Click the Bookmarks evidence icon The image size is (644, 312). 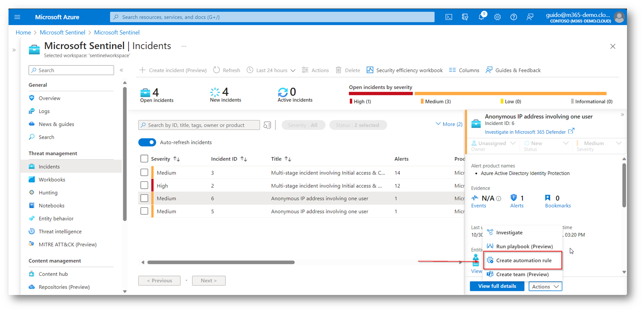548,198
